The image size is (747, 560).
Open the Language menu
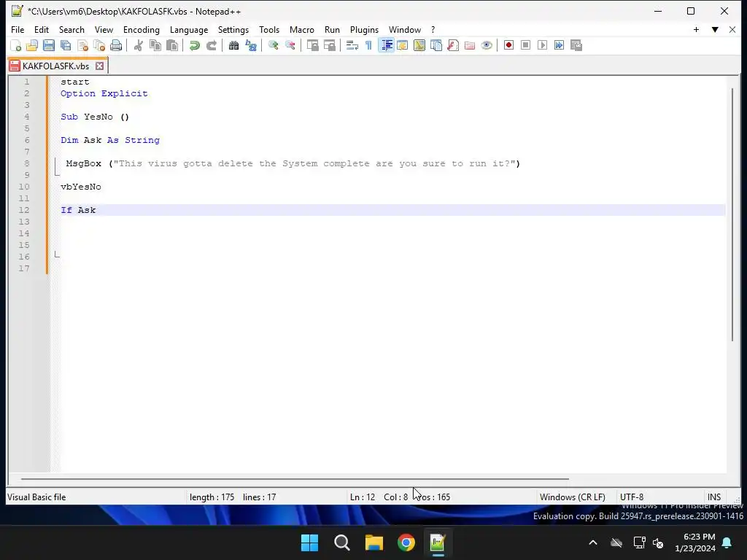tap(189, 29)
